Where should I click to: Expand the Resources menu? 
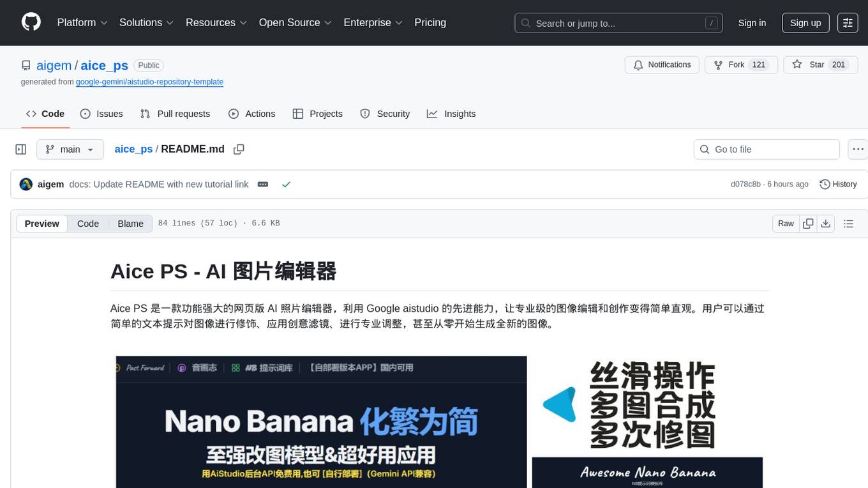coord(216,22)
